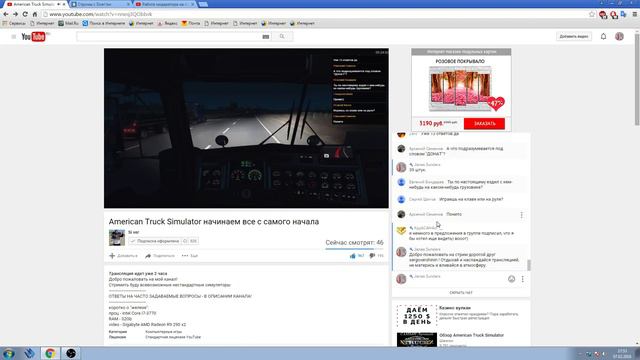
Task: Click the video title "American Truck Simulator начинаем все с самого начала"
Action: (214, 222)
